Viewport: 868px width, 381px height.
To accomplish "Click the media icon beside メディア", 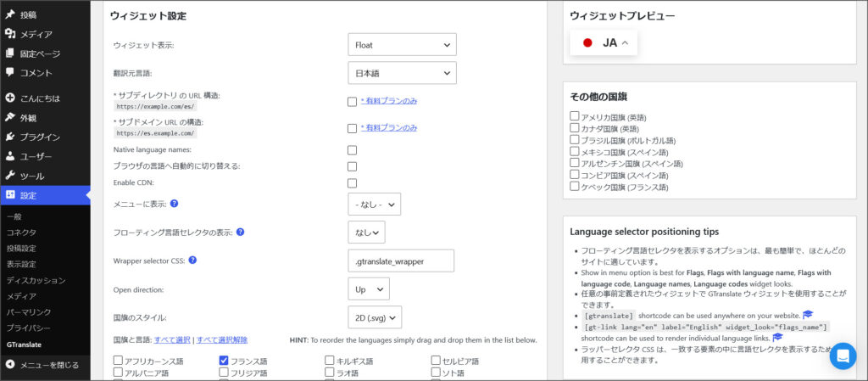I will 10,34.
